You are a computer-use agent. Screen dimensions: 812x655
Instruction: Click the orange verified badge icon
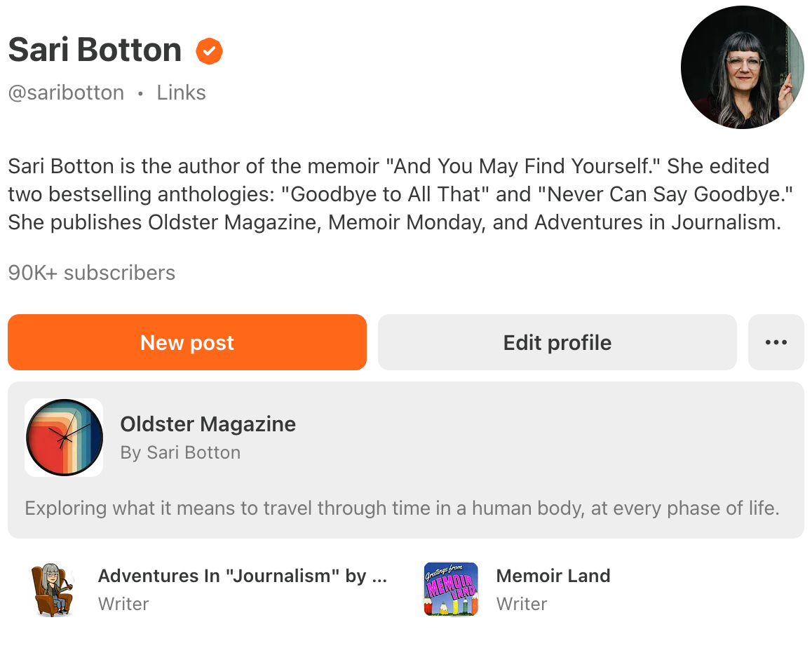click(209, 50)
